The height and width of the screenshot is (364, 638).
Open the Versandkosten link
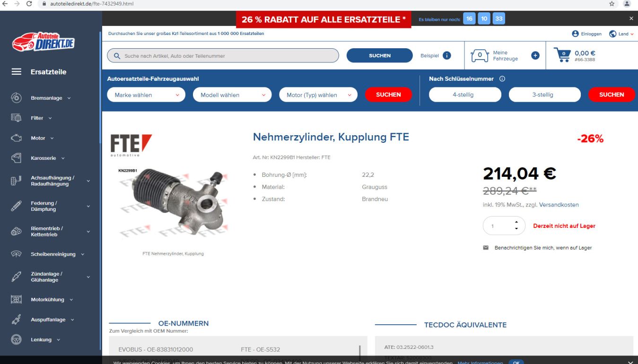tap(559, 205)
